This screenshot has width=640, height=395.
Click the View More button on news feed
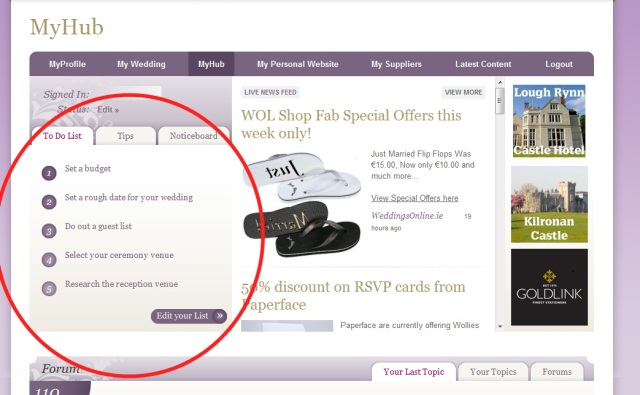point(463,92)
